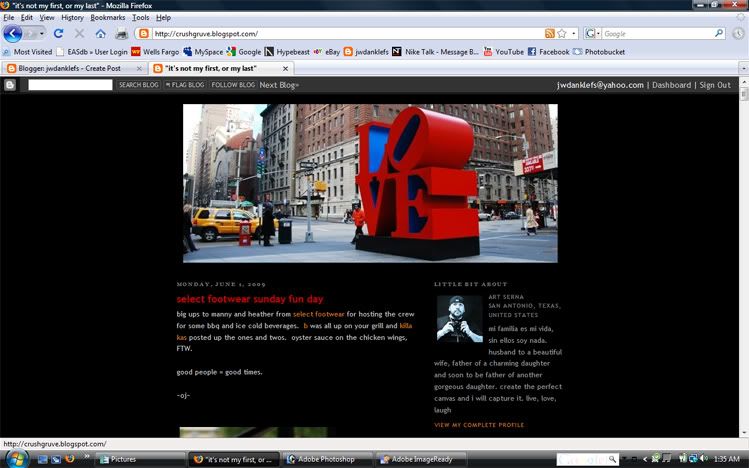Print the page with printer icon
This screenshot has width=749, height=468.
tap(122, 34)
